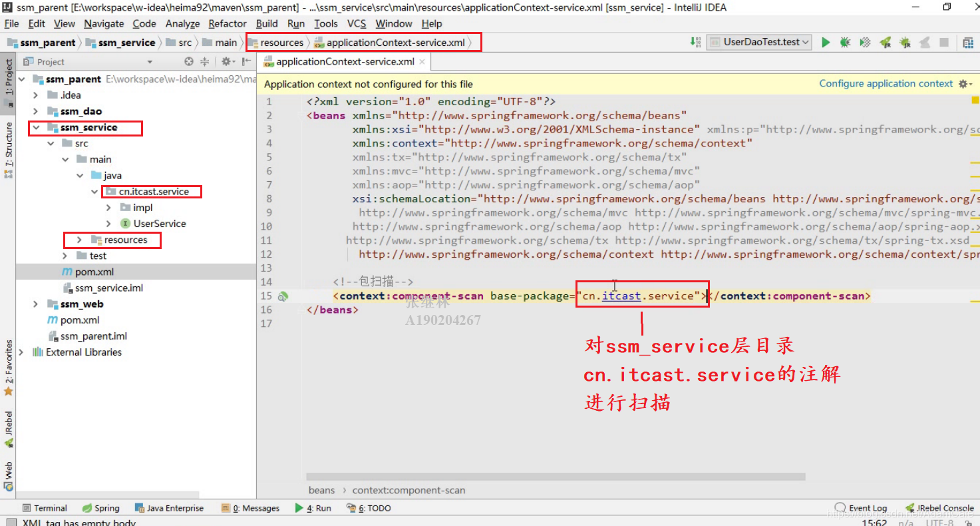Open the 0: Messages tool window
The image size is (980, 526).
(250, 508)
